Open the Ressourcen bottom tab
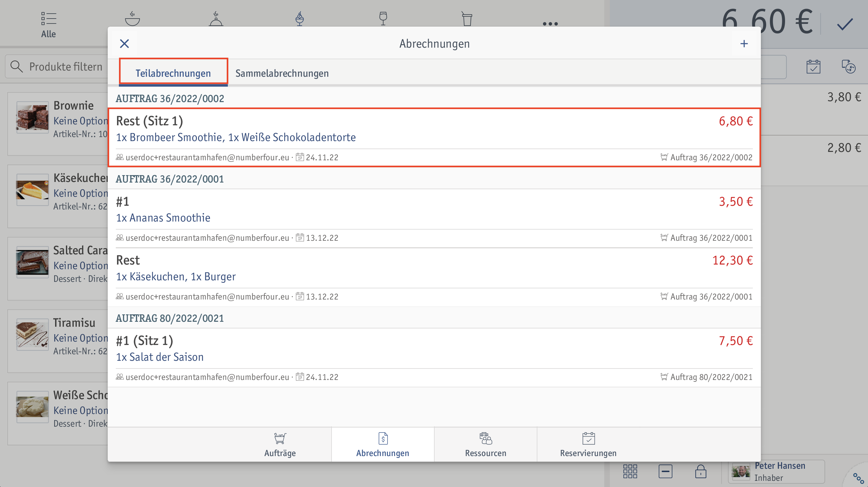The width and height of the screenshot is (868, 487). click(486, 445)
